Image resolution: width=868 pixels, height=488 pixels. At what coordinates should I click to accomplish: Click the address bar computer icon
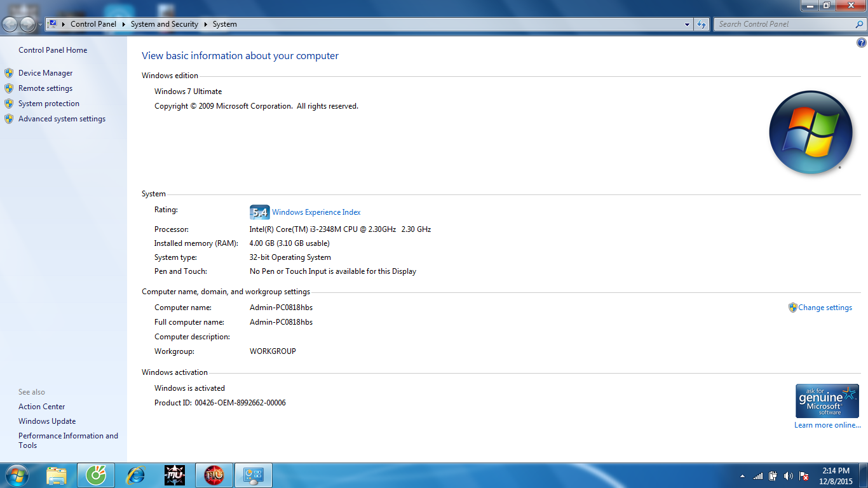53,24
